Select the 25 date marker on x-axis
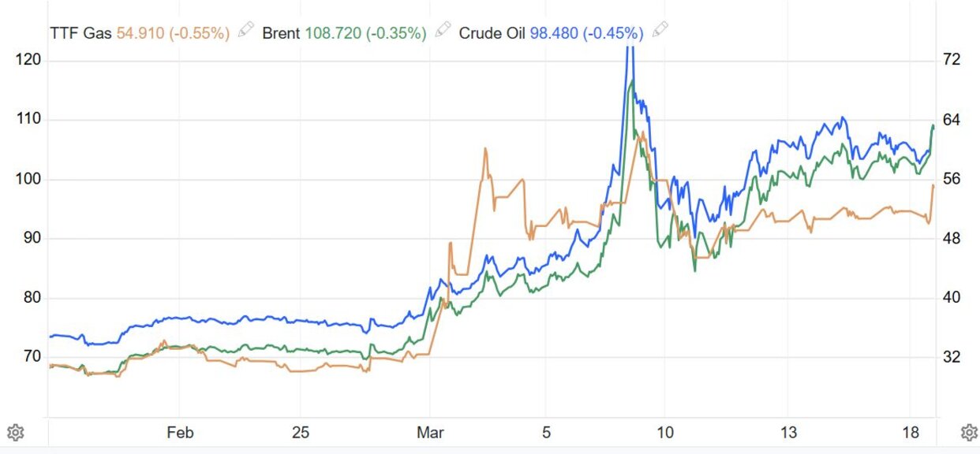 pos(300,434)
